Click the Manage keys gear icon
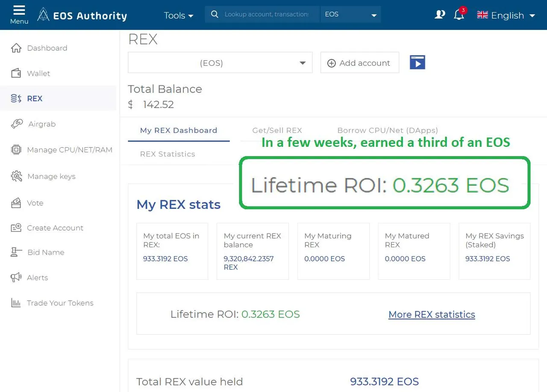 16,176
